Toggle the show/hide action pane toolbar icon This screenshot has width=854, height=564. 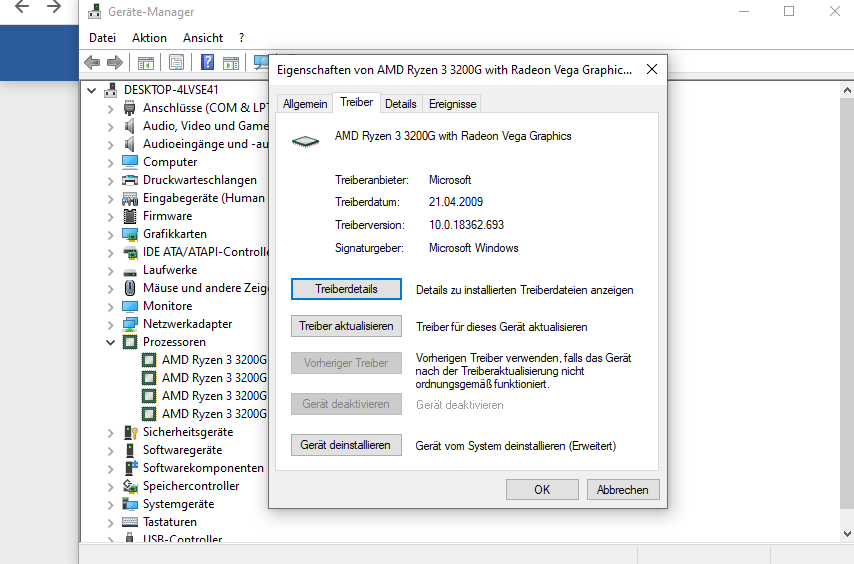[x=231, y=63]
